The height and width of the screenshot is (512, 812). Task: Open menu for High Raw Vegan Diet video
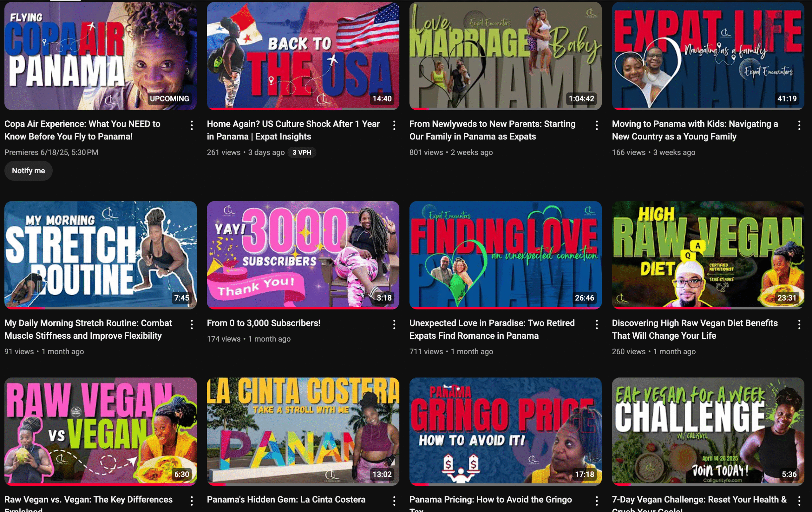[799, 325]
